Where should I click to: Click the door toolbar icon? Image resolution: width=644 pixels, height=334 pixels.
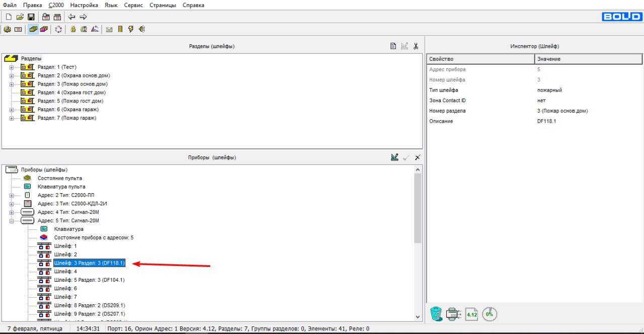120,29
